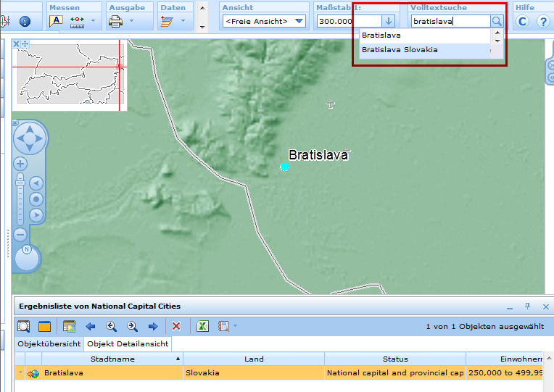
Task: Click the printer icon under Ausgabe
Action: (x=115, y=21)
